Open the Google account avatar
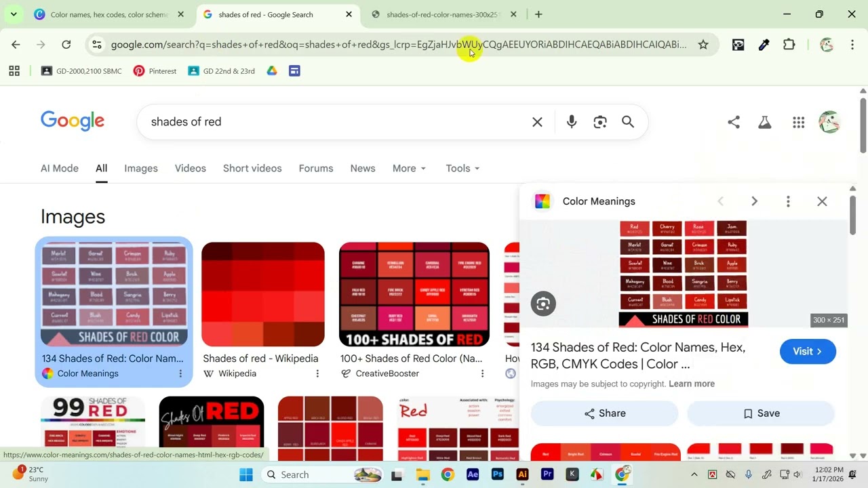 pos(830,122)
